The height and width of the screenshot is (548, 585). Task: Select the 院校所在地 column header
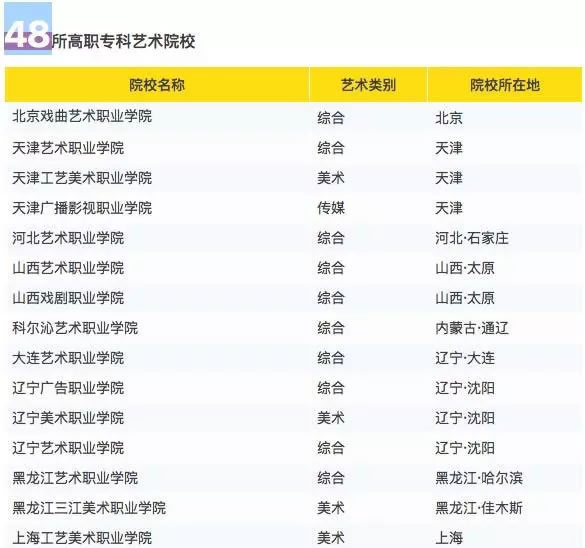tap(505, 85)
